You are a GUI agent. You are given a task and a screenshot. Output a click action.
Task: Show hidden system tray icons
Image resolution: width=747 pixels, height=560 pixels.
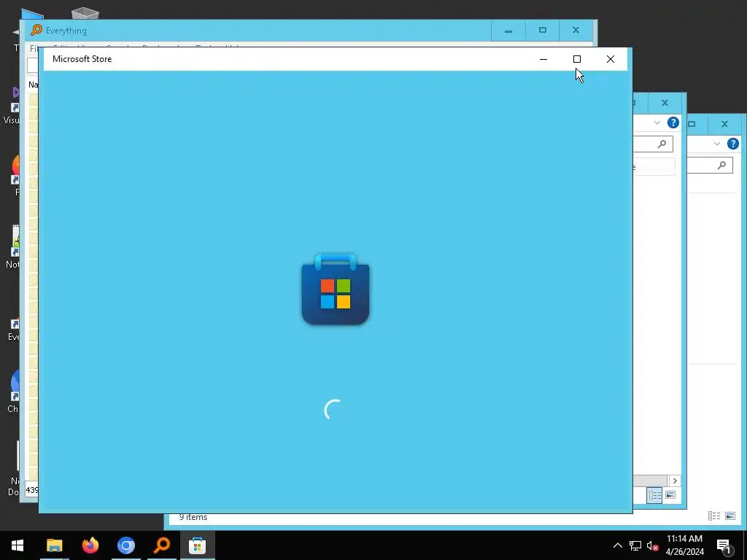(x=617, y=545)
